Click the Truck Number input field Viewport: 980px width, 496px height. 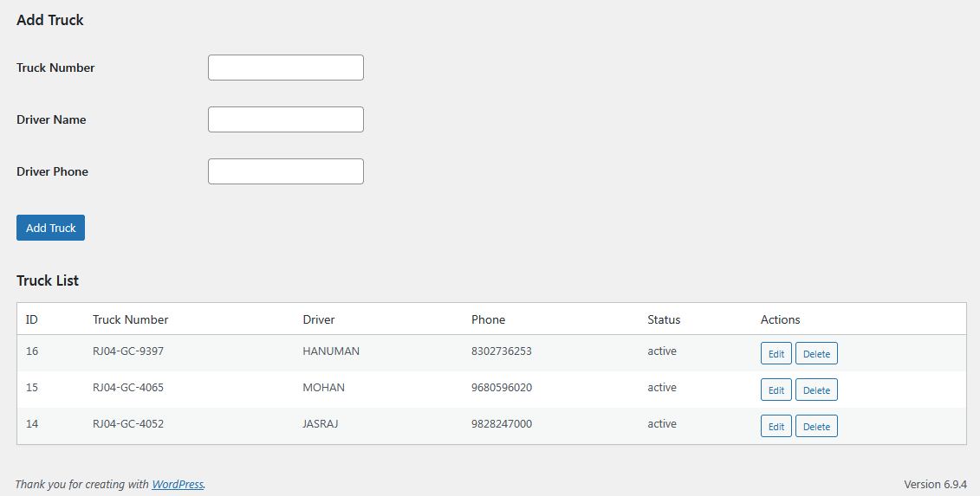click(285, 68)
